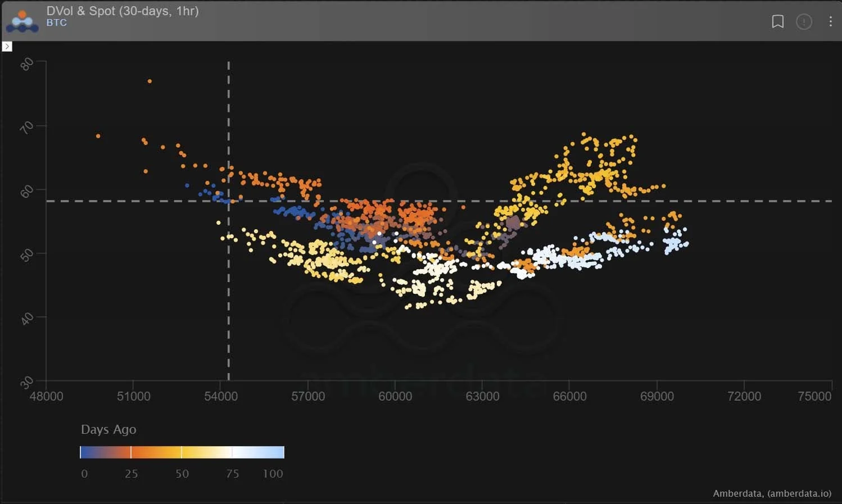
Task: Click the Amberdata logo icon
Action: click(22, 21)
